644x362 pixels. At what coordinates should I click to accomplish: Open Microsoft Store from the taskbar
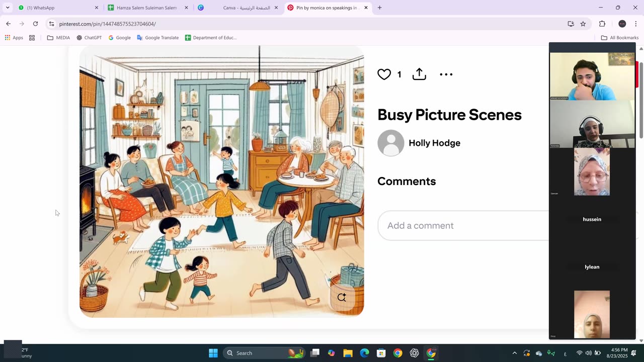[381, 353]
